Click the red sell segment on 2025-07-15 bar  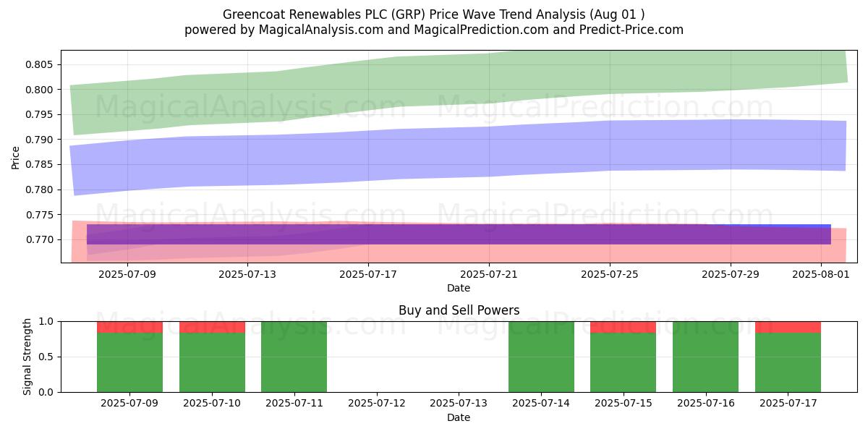pyautogui.click(x=624, y=327)
